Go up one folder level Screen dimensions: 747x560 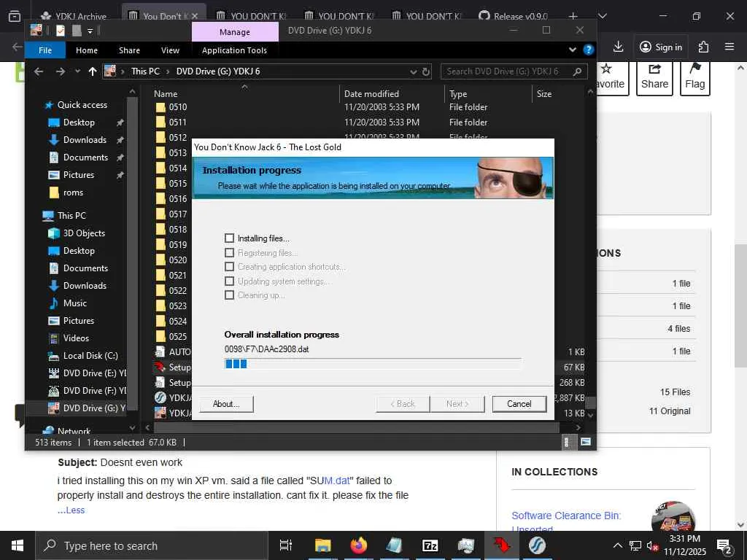[93, 71]
